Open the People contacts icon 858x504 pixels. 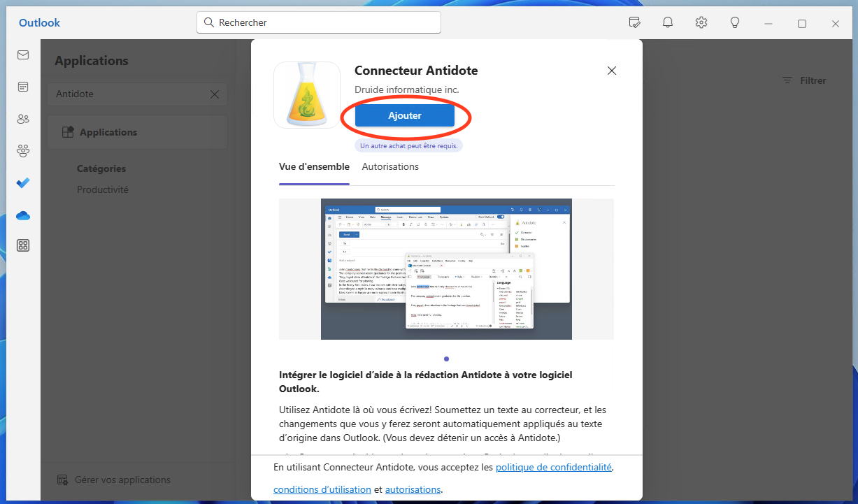(23, 119)
